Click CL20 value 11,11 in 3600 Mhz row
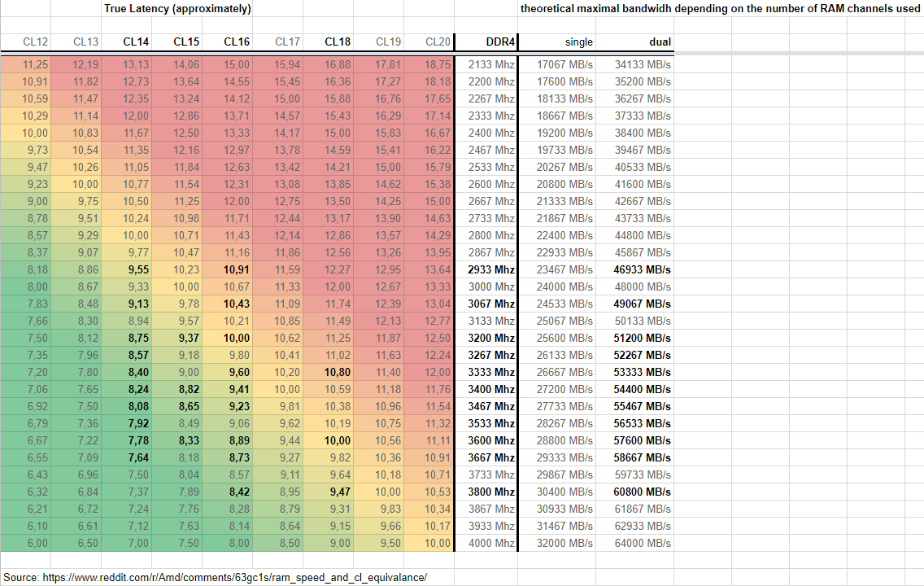Viewport: 924px width, 586px height. coord(429,440)
